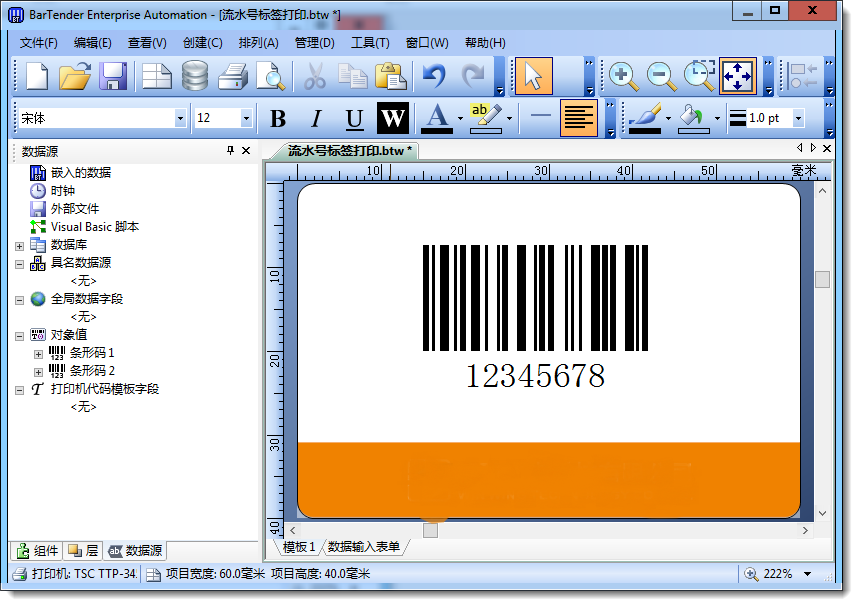Screen dimensions: 858x606
Task: Pin the 数据源 panel
Action: click(230, 151)
